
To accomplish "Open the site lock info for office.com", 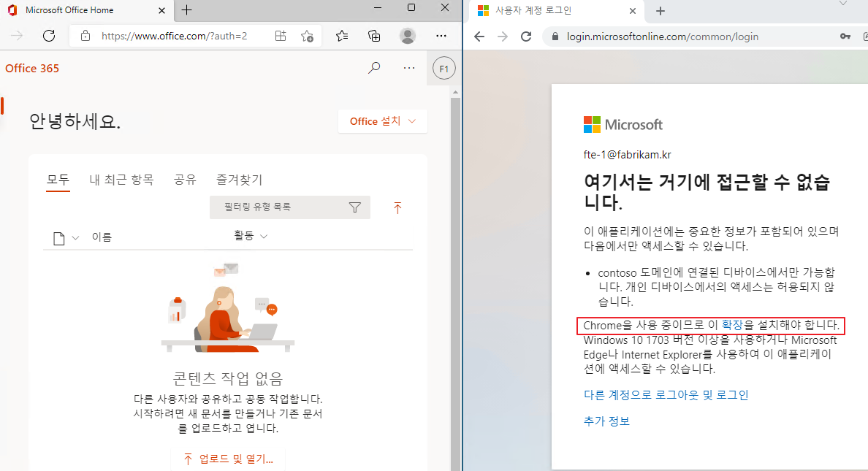I will click(x=85, y=36).
